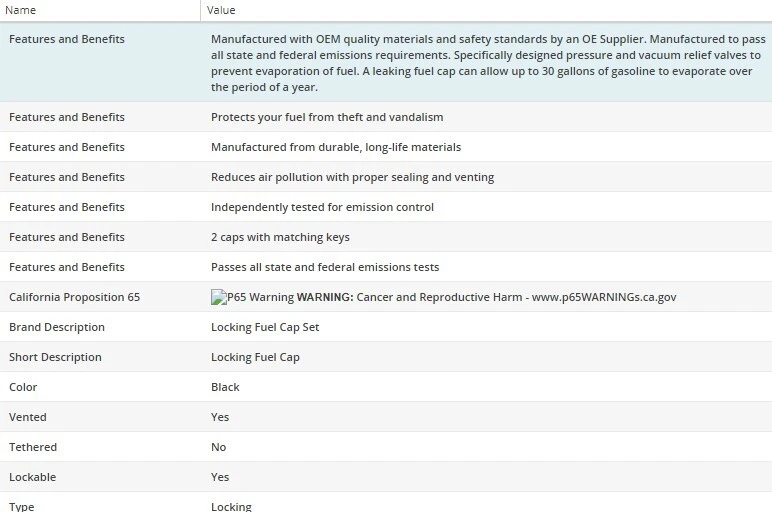
Task: Select the Vented property name
Action: pyautogui.click(x=27, y=417)
